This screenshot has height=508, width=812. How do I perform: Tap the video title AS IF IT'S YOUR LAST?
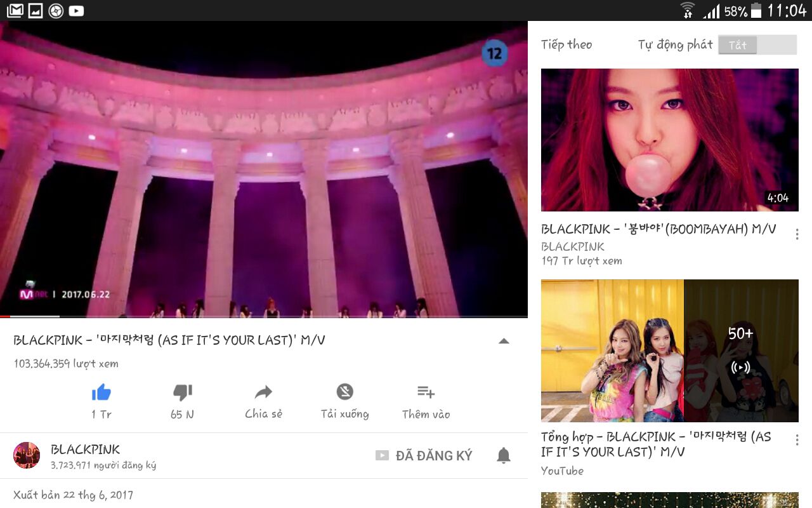[169, 340]
